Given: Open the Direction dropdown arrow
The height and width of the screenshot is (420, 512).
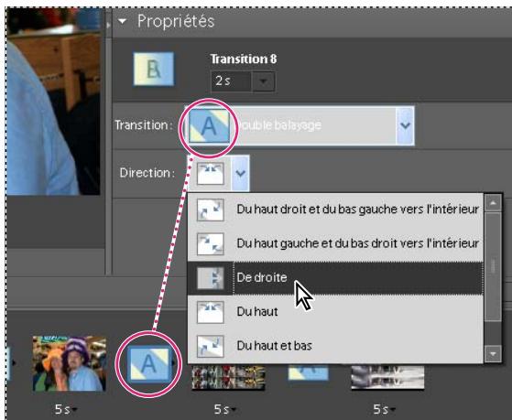Looking at the screenshot, I should (241, 173).
